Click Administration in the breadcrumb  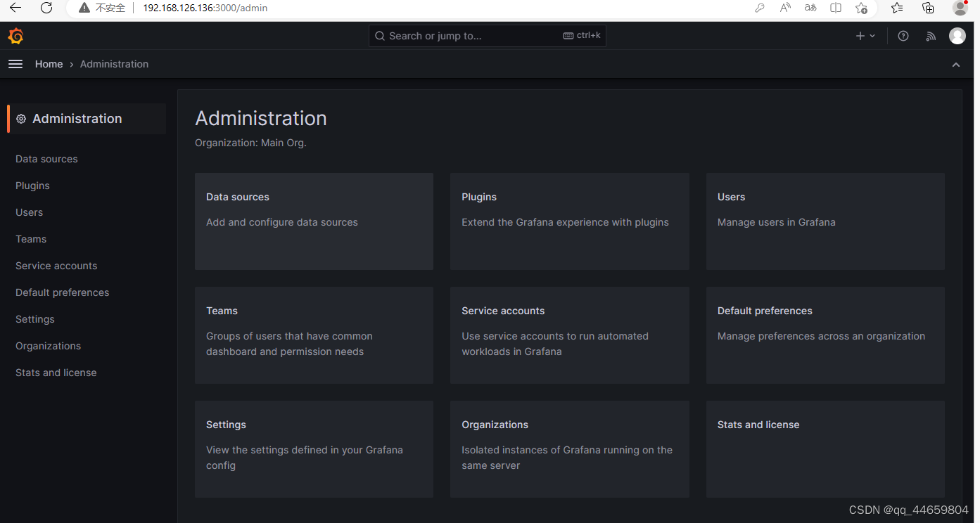coord(114,64)
